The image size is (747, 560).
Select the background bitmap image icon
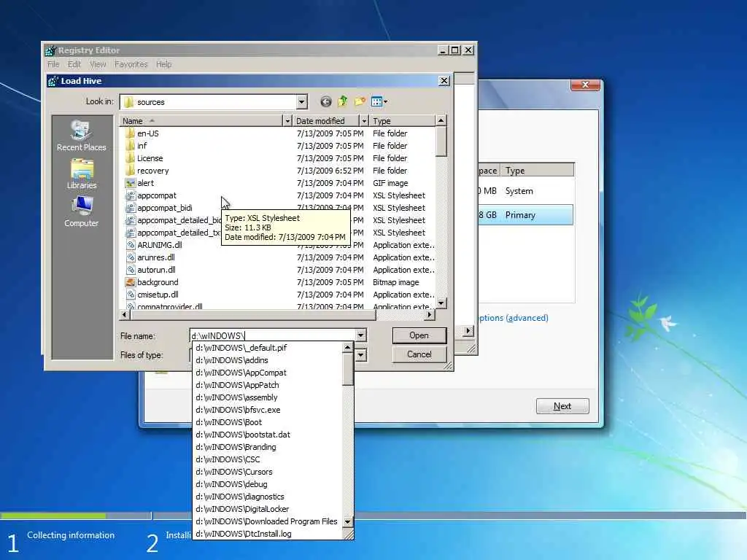131,282
